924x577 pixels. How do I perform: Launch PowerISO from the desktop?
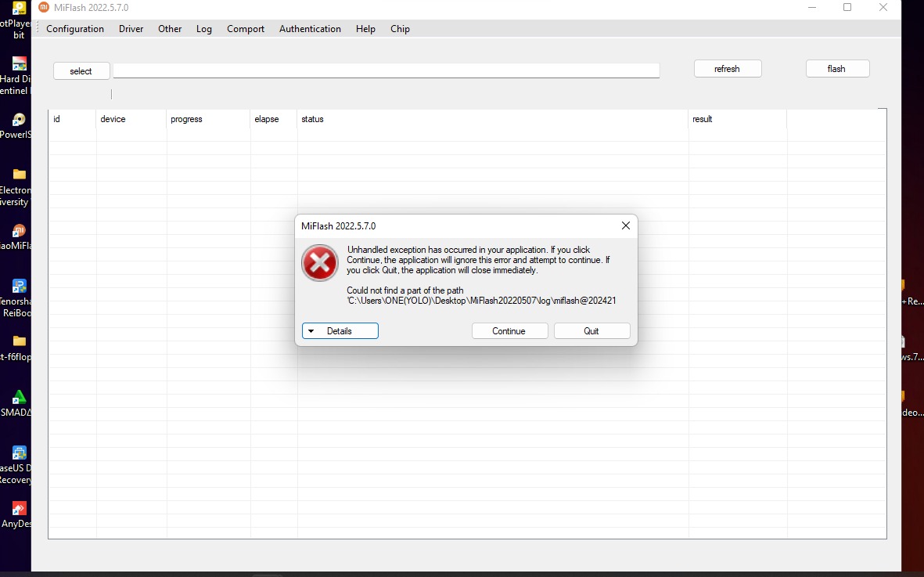point(19,120)
